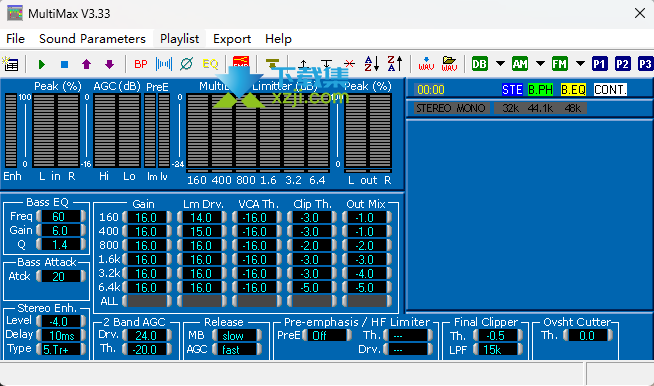This screenshot has width=654, height=386.
Task: Click the vertical slider before the output peak meter
Action: (x=338, y=131)
